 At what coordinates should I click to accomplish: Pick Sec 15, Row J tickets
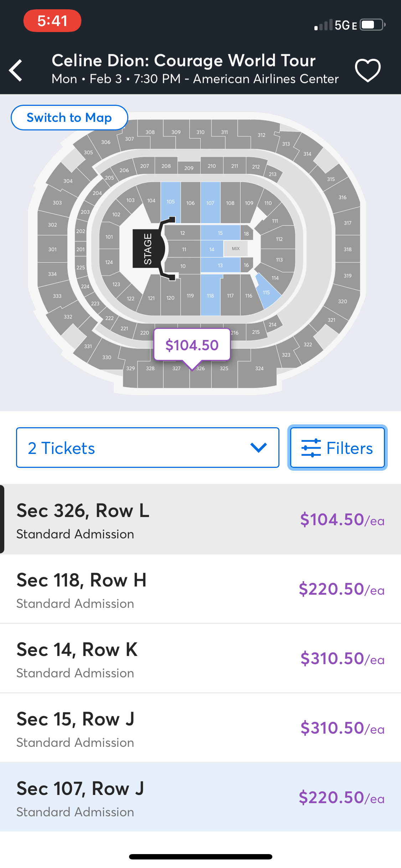click(200, 728)
